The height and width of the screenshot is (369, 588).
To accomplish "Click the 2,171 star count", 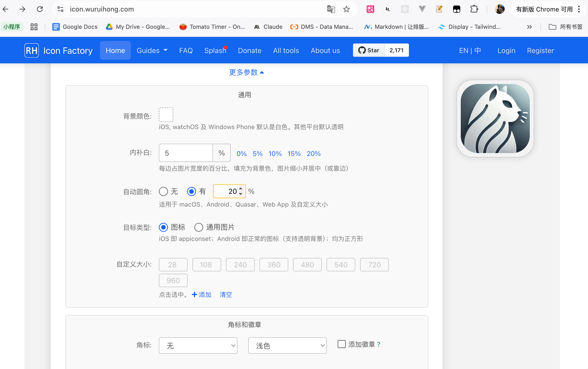I will pos(397,50).
